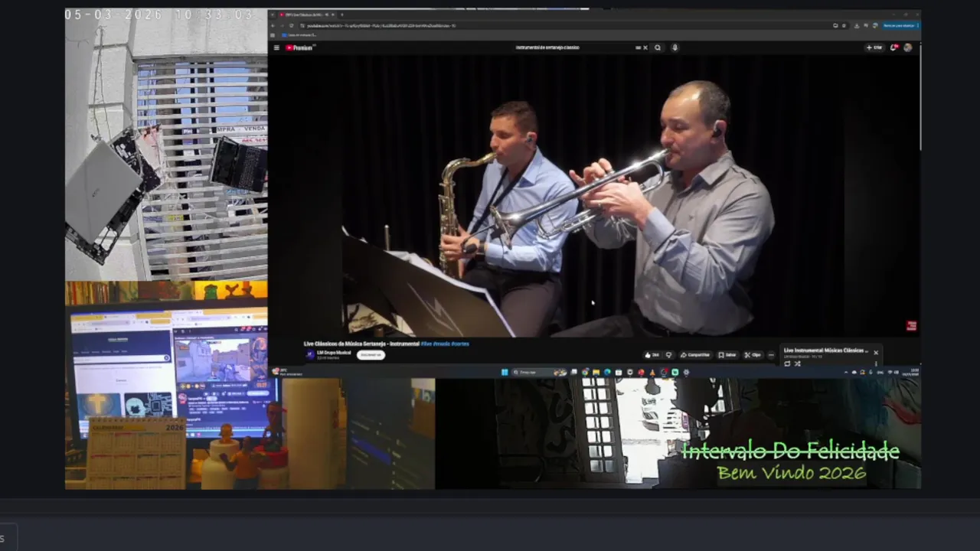The width and height of the screenshot is (980, 551).
Task: Expand hidden system tray icons chevron
Action: point(846,372)
